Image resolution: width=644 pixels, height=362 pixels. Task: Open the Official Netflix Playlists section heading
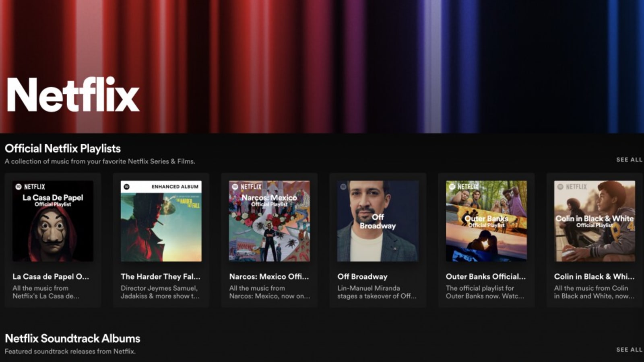(x=63, y=148)
